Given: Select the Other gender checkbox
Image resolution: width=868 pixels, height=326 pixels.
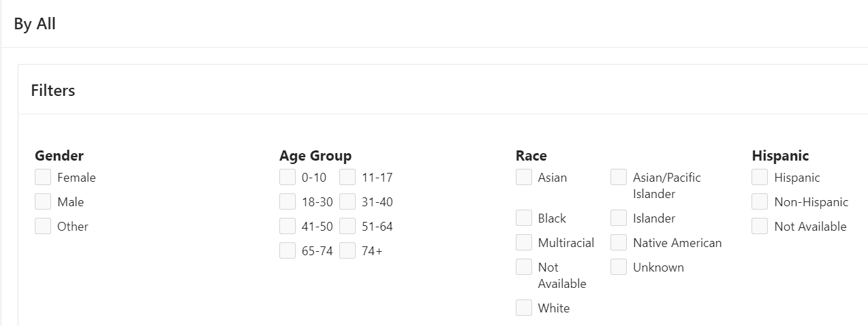Looking at the screenshot, I should 43,227.
